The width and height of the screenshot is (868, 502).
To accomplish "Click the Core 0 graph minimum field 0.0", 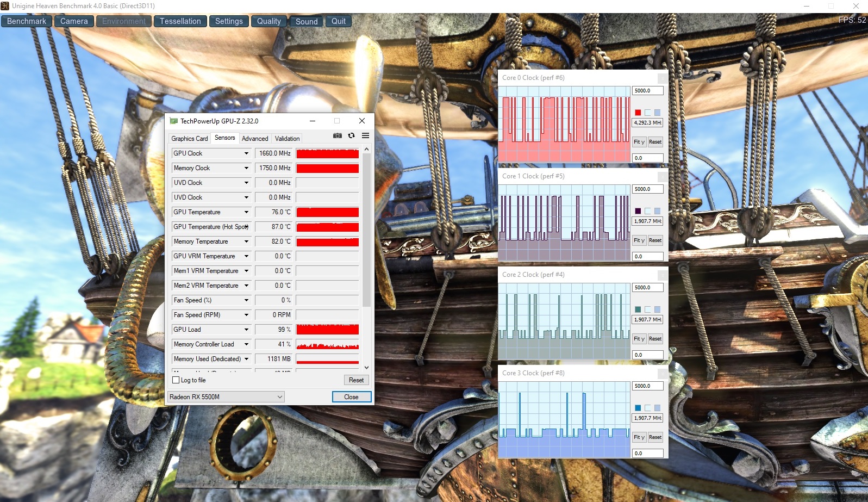I will [648, 158].
